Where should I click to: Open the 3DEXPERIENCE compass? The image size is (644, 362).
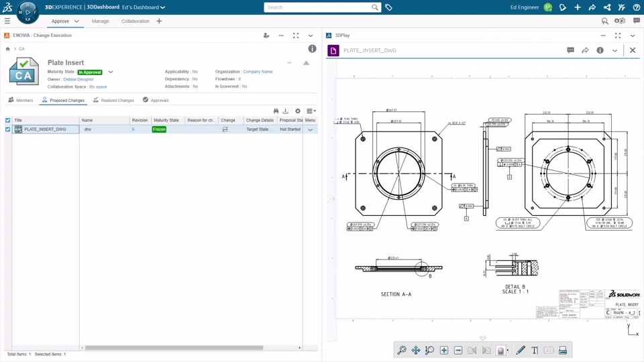point(28,12)
